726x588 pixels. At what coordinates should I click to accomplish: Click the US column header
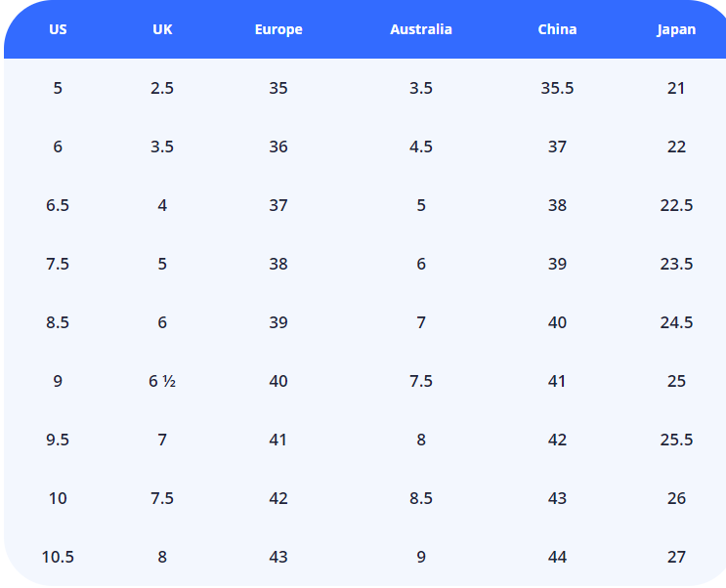point(58,29)
